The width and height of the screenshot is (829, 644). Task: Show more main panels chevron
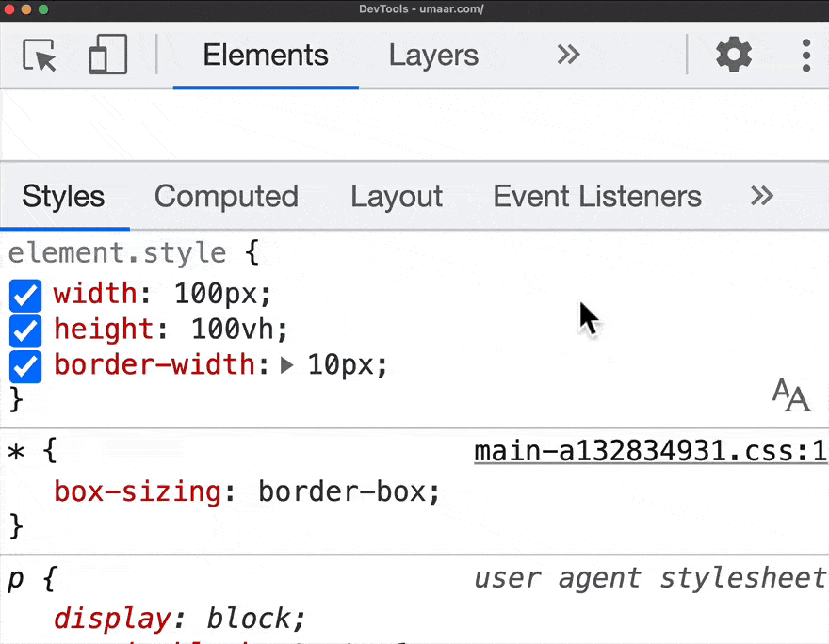[x=568, y=55]
